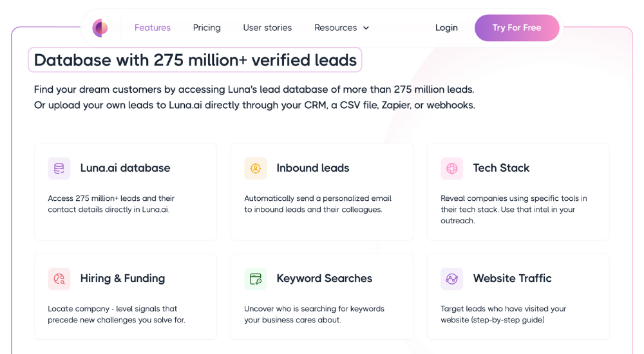Click the Hiring & Funding search icon
This screenshot has width=644, height=354.
(x=59, y=279)
